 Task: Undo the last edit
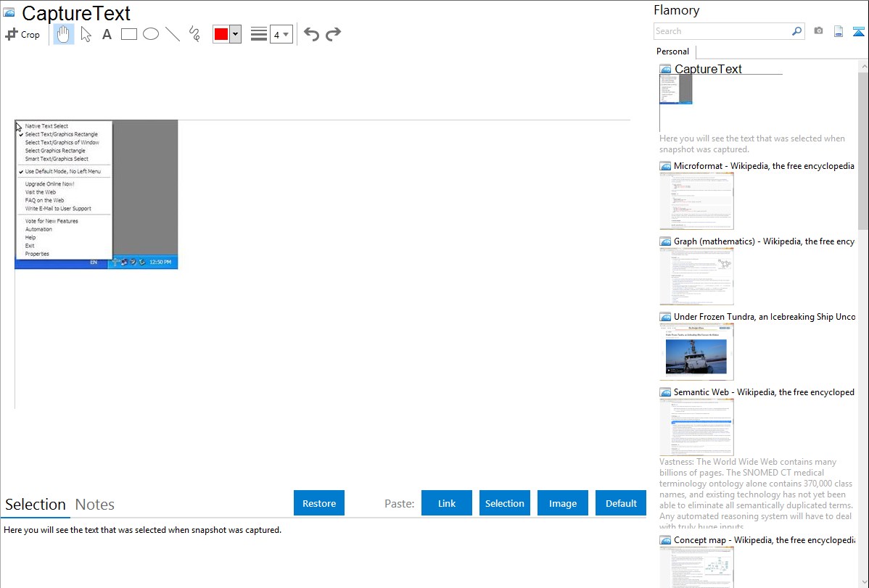[x=311, y=34]
